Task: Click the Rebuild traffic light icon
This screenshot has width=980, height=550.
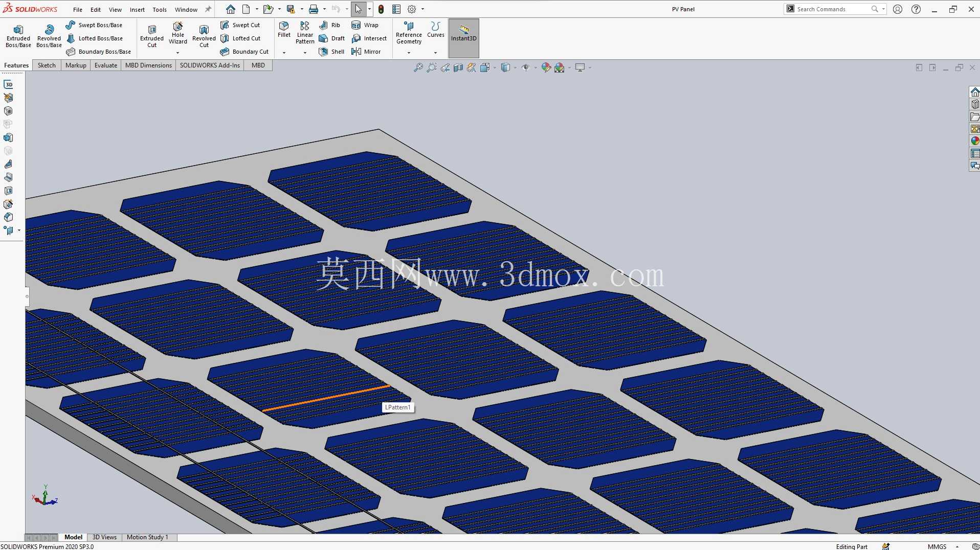Action: point(381,9)
